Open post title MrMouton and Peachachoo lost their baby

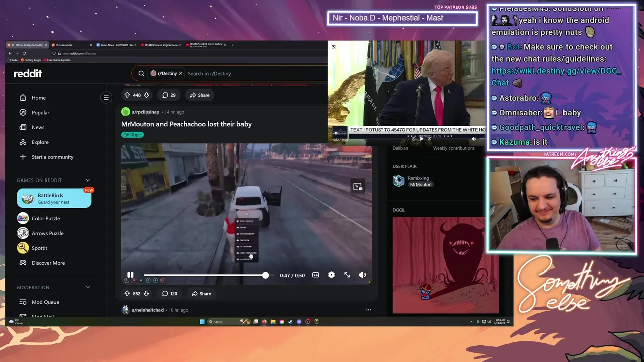point(186,124)
